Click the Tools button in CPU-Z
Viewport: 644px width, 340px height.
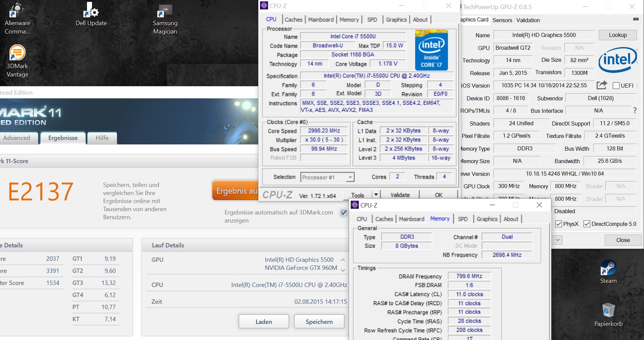pyautogui.click(x=358, y=195)
